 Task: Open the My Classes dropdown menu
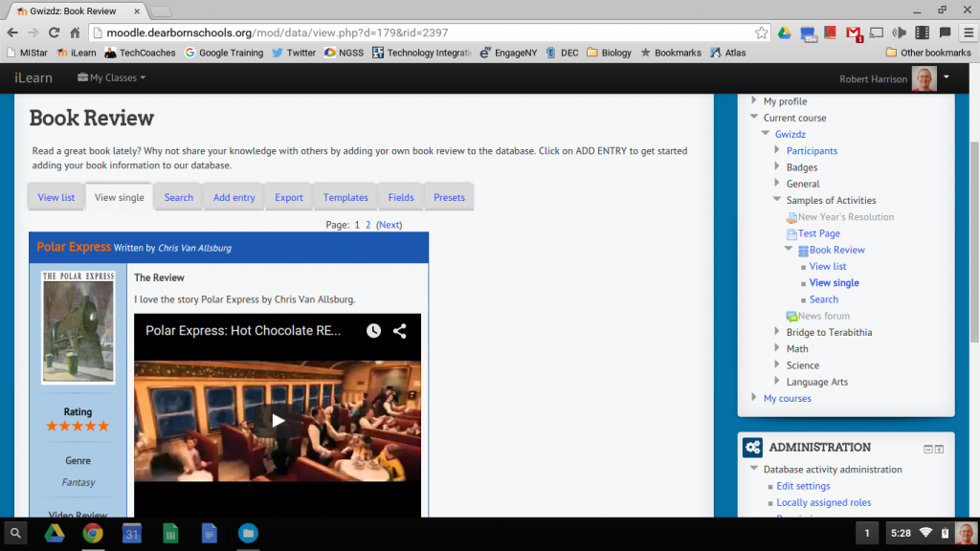[111, 77]
